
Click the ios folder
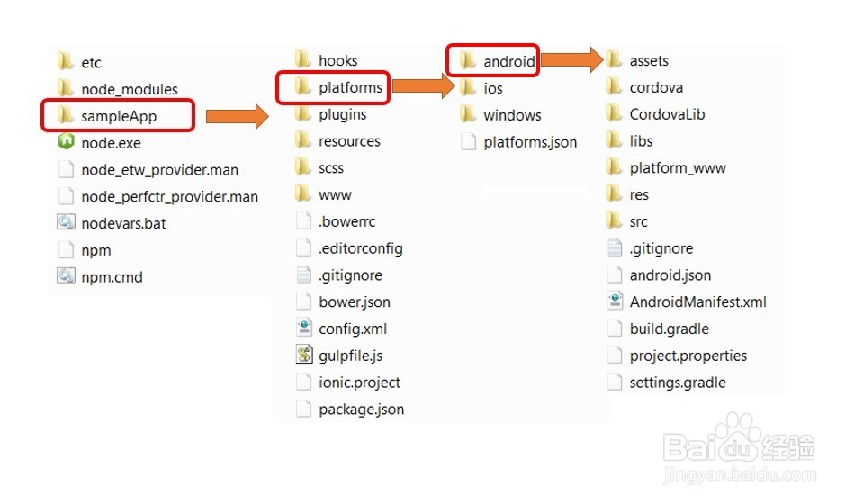(492, 88)
